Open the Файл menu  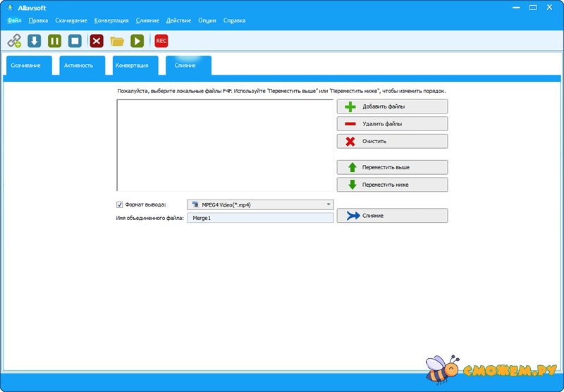[14, 20]
